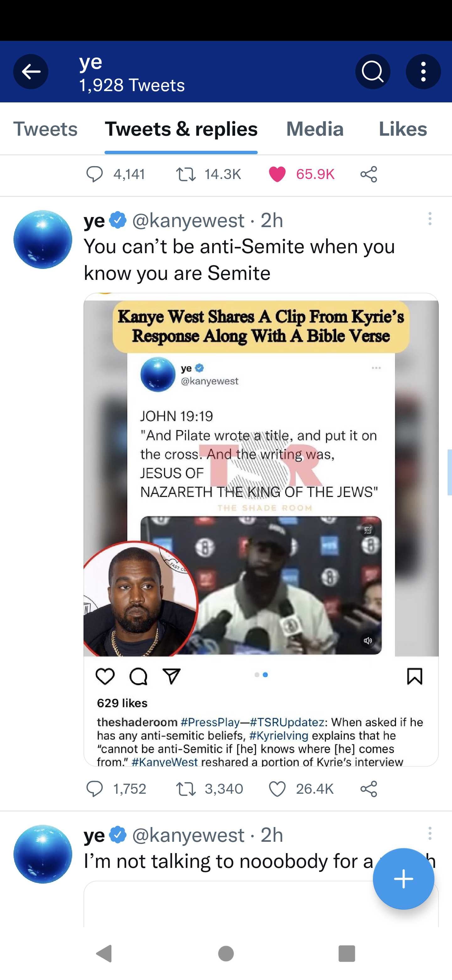The image size is (452, 980).
Task: Retweet the tweet with 14.3K retweets
Action: 186,174
